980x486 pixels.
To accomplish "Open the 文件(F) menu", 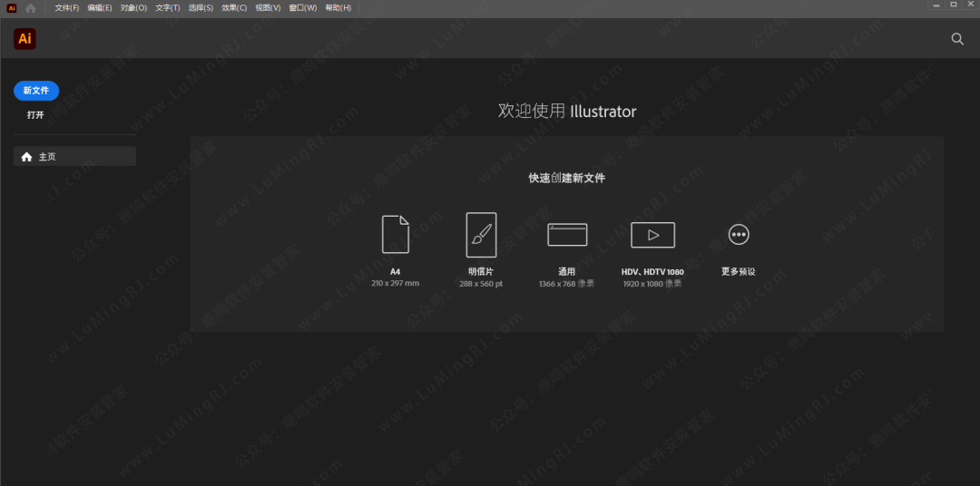I will point(67,8).
